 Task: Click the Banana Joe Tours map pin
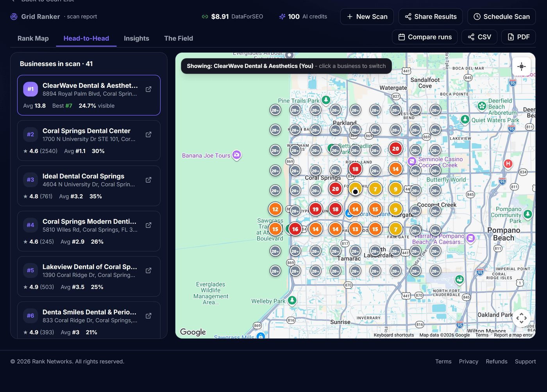[237, 155]
